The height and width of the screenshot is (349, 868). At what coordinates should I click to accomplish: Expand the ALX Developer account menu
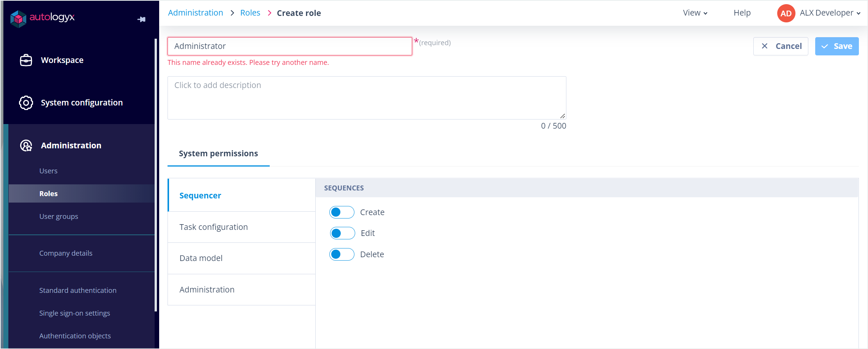(830, 13)
